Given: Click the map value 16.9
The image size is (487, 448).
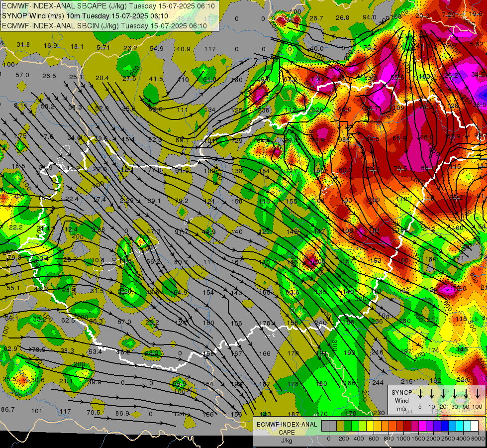Looking at the screenshot, I should 50,46.
